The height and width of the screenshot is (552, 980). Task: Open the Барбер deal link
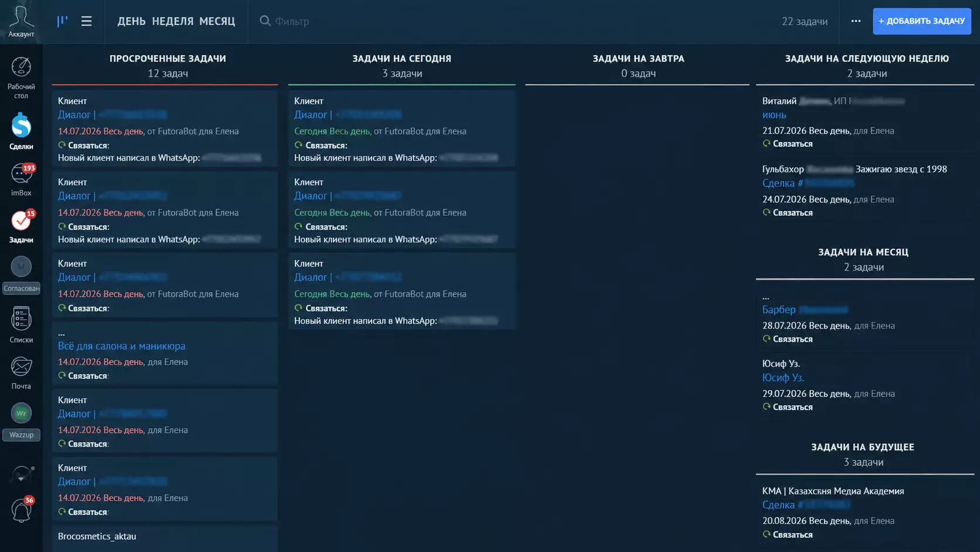805,310
